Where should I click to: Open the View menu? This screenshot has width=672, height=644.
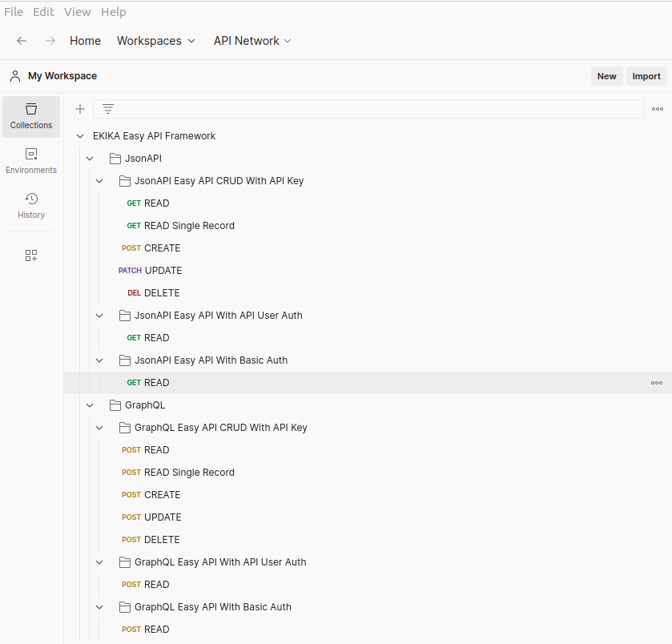(78, 12)
